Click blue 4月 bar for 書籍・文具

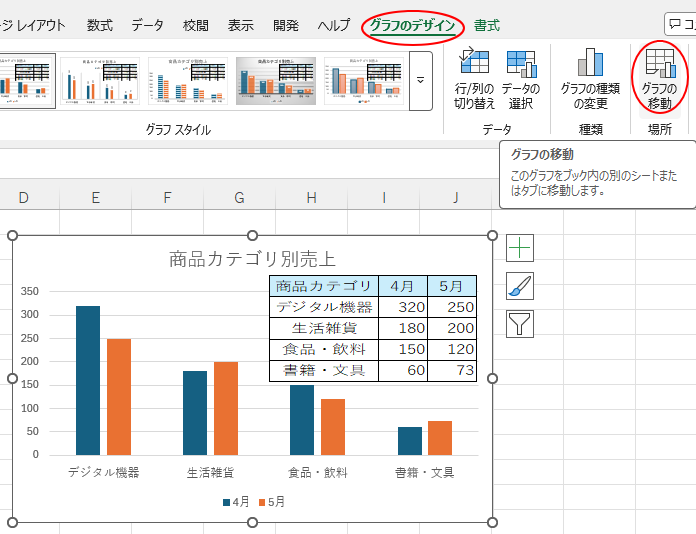(410, 441)
